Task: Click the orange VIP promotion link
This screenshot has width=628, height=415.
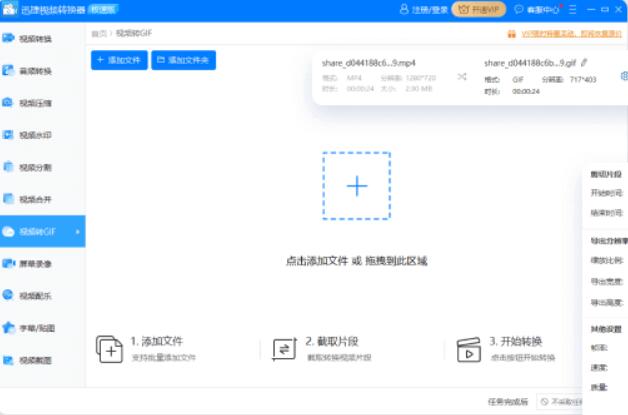Action: pos(572,34)
